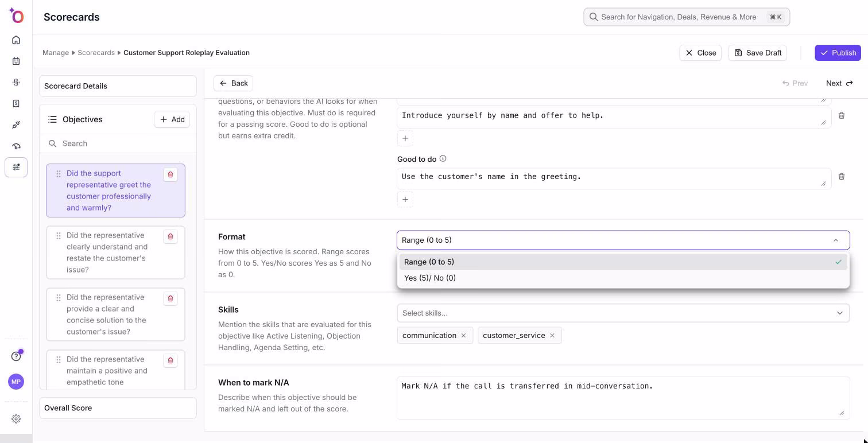Image resolution: width=868 pixels, height=443 pixels.
Task: Publish the scorecard
Action: tap(838, 53)
